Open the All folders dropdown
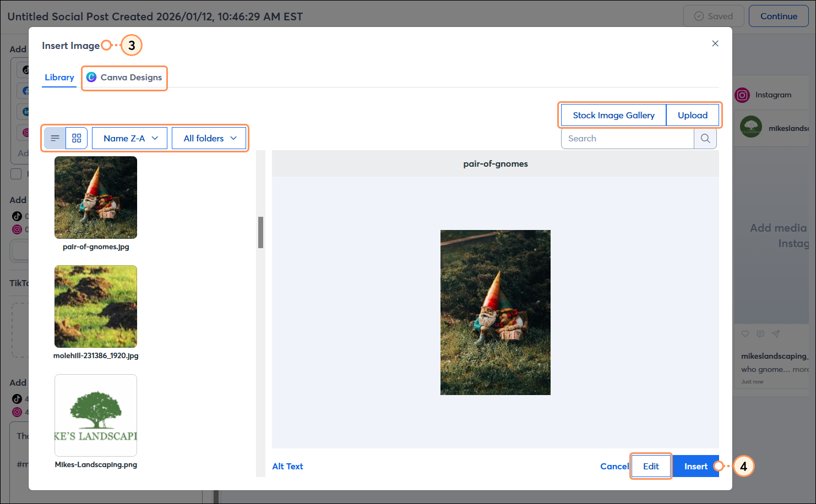The height and width of the screenshot is (504, 816). (209, 138)
